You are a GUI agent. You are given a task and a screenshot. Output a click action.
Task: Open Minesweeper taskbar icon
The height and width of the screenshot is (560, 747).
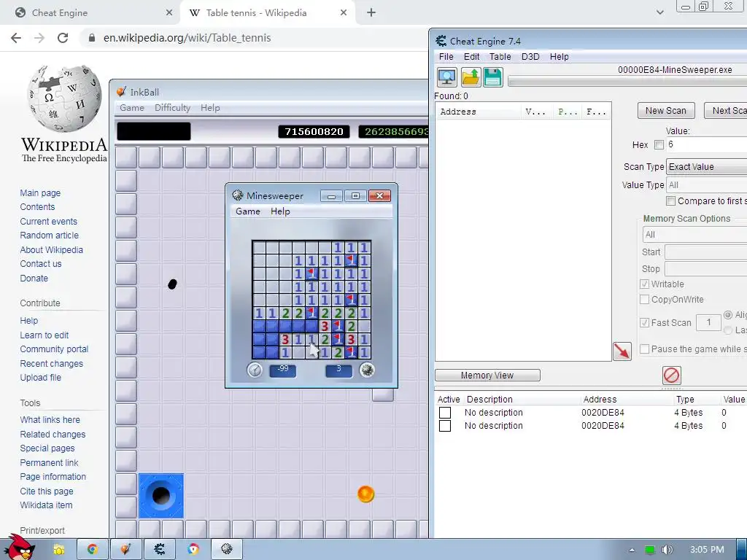[x=227, y=550]
